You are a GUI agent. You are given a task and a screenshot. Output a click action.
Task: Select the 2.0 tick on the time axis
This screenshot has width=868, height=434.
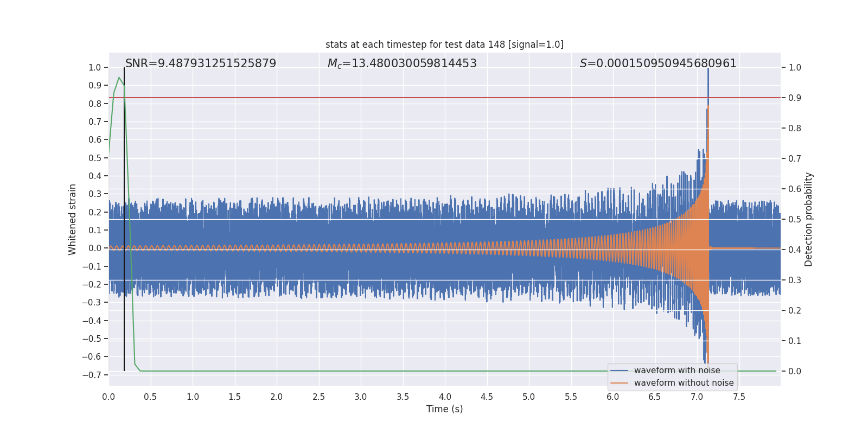coord(277,397)
